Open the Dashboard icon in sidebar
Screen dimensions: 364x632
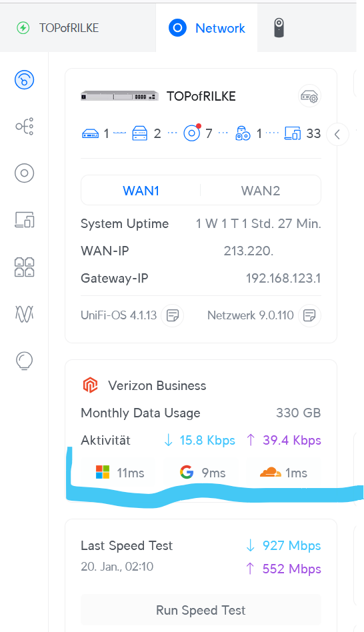click(24, 80)
